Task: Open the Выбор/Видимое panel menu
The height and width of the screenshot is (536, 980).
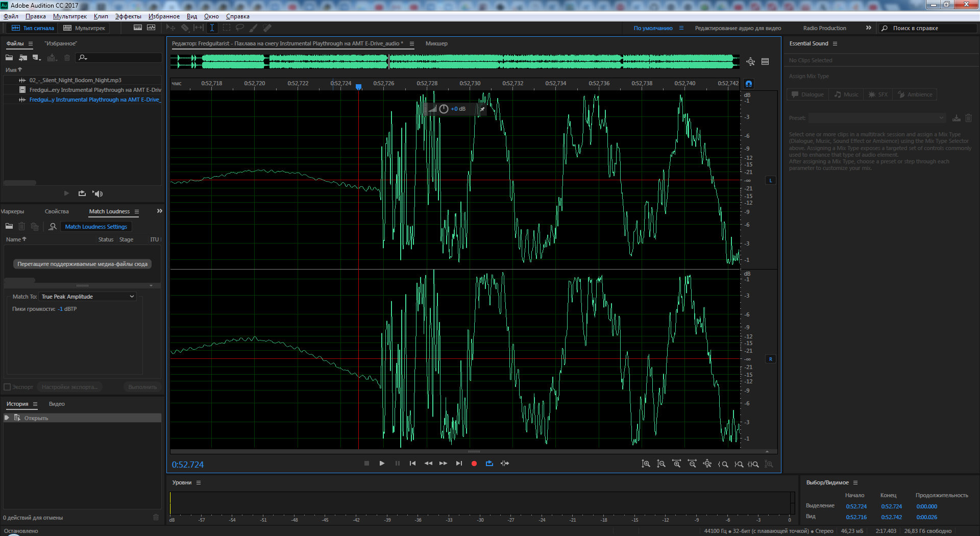Action: (855, 483)
